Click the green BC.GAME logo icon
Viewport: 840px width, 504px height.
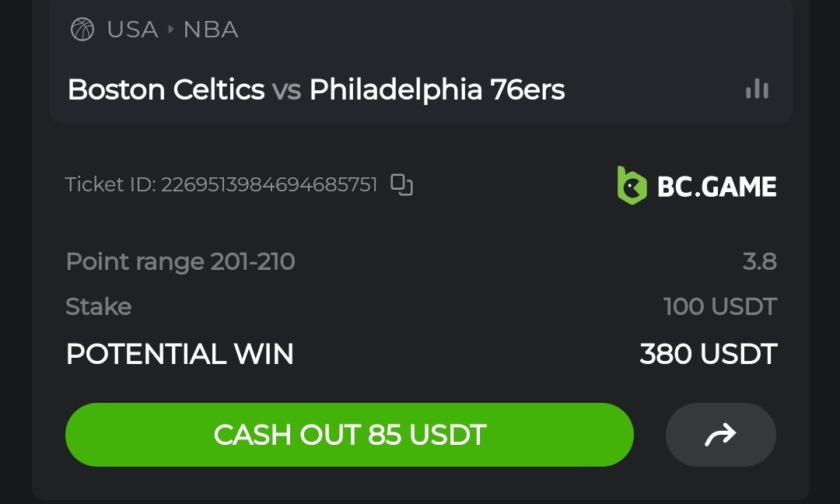(x=632, y=185)
